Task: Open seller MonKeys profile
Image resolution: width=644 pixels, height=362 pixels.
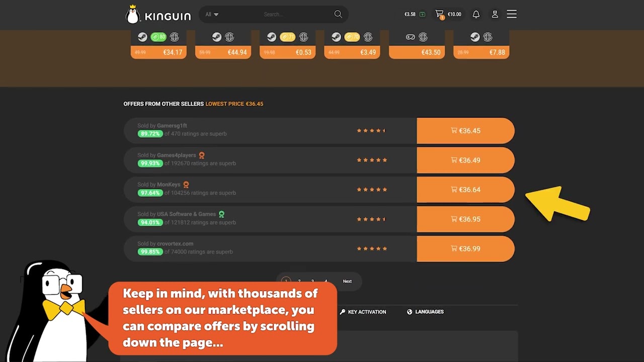Action: 169,185
